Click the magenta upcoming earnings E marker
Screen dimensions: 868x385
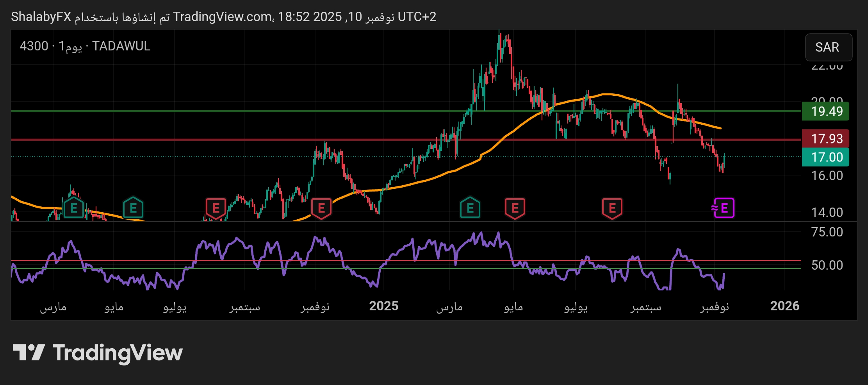(724, 208)
